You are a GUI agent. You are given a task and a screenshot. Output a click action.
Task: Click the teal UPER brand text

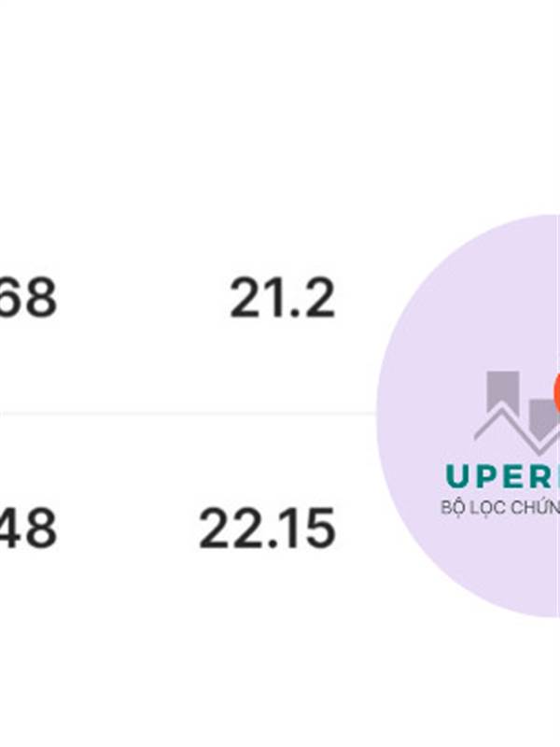coord(503,476)
